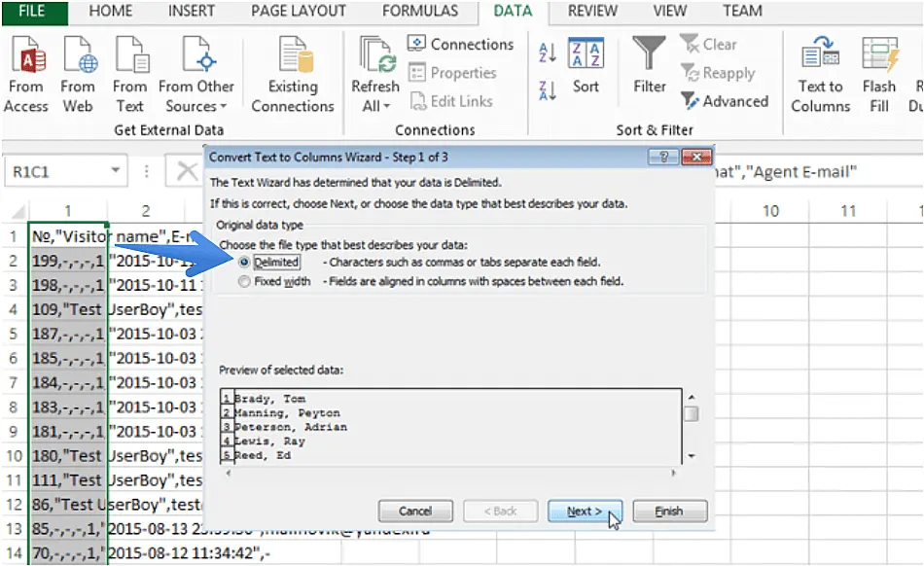
Task: Select the Delimited radio option
Action: 244,263
